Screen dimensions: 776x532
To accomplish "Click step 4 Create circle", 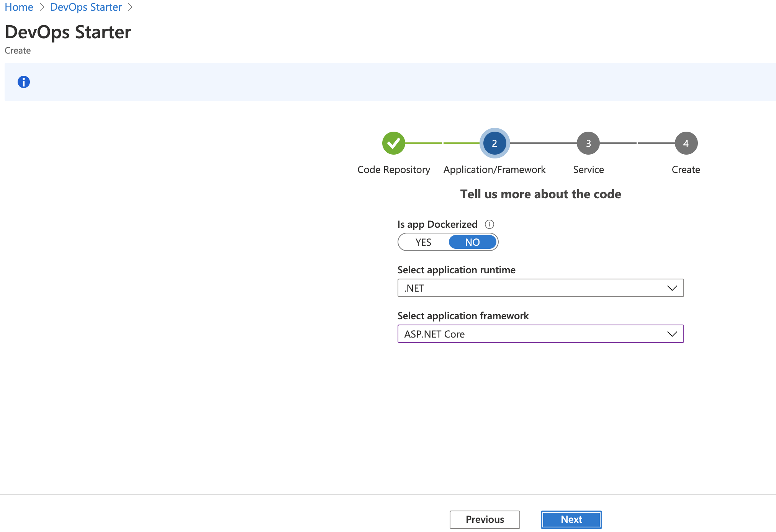I will coord(686,143).
